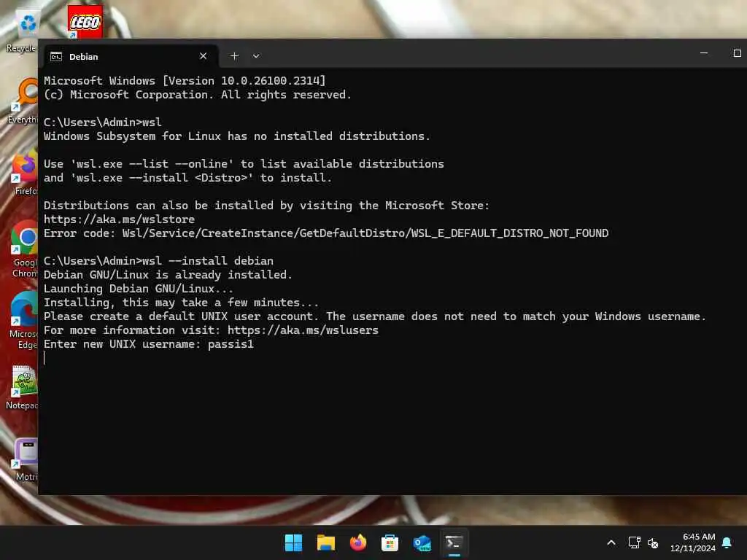
Task: Launch Firefox from the taskbar
Action: (x=357, y=542)
